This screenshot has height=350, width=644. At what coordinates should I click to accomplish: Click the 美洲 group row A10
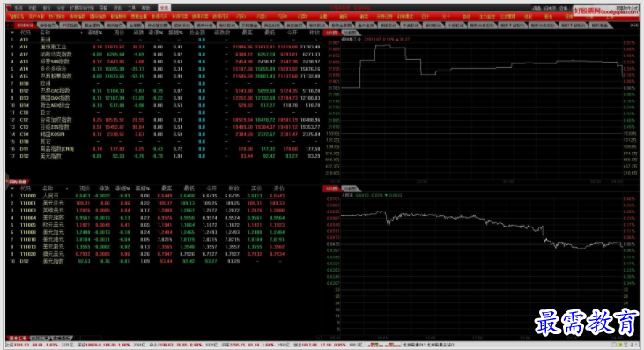pyautogui.click(x=164, y=40)
